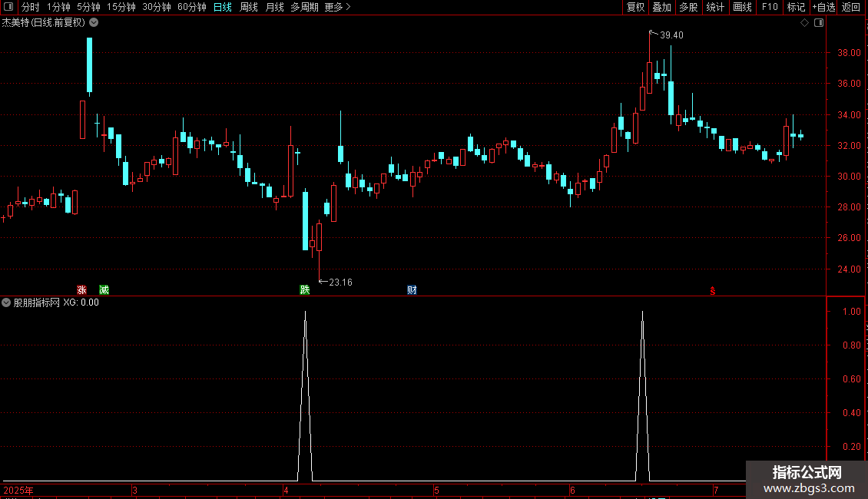This screenshot has height=499, width=868.
Task: Click the diamond icon above chart
Action: (805, 23)
